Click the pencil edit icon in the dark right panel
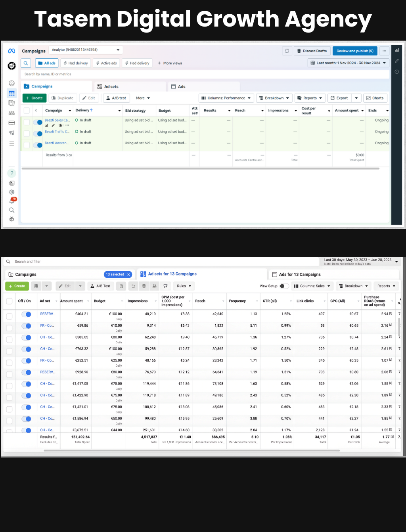 (x=397, y=61)
